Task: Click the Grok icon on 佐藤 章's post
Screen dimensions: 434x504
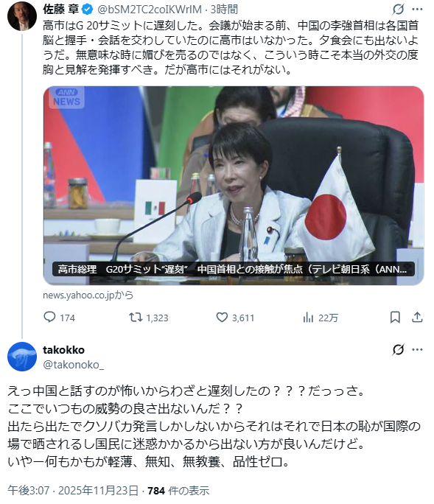Action: (x=398, y=10)
